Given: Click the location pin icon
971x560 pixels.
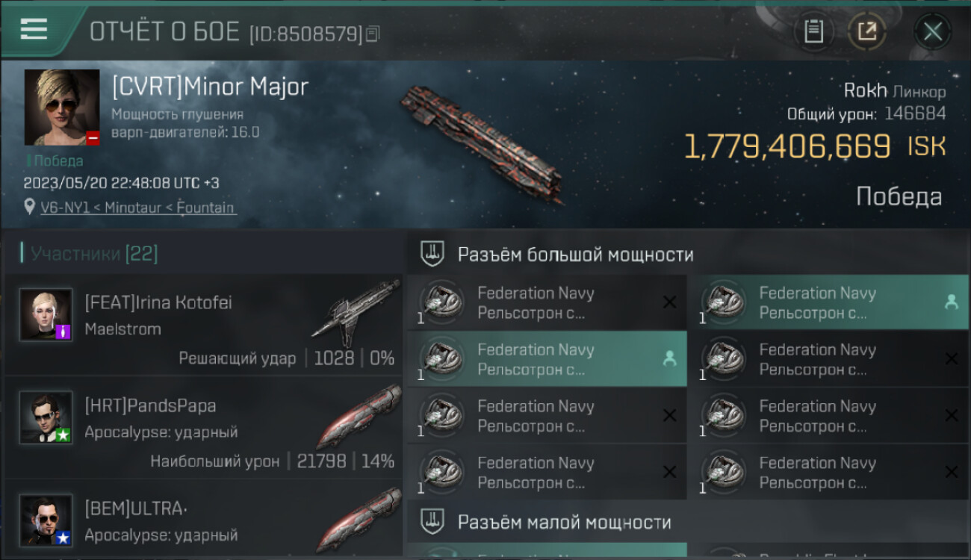Looking at the screenshot, I should point(30,207).
